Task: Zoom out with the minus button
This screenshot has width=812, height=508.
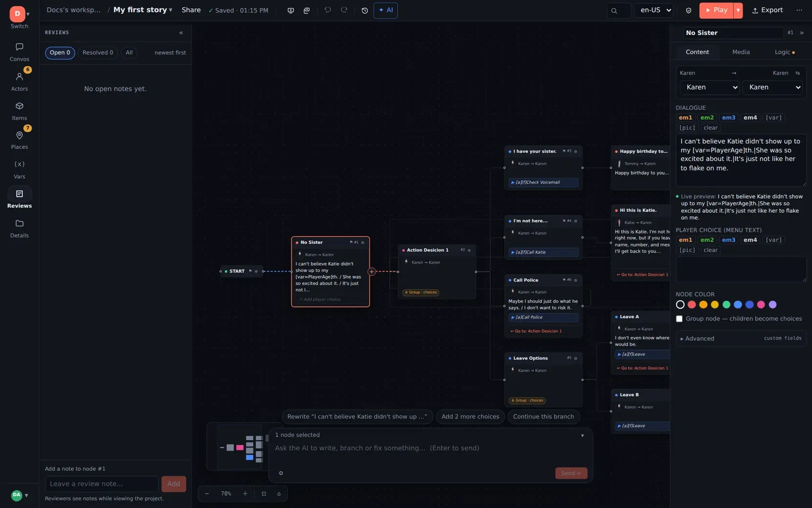Action: tap(207, 493)
